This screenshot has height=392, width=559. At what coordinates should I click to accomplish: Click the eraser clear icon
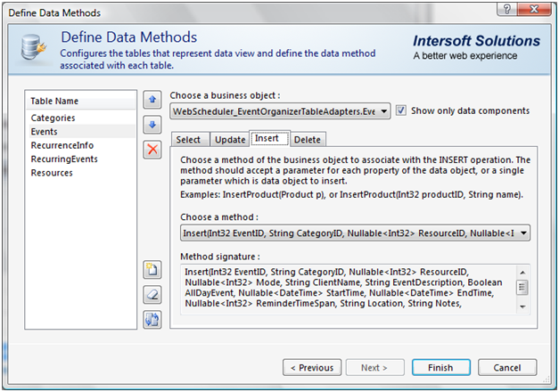152,294
